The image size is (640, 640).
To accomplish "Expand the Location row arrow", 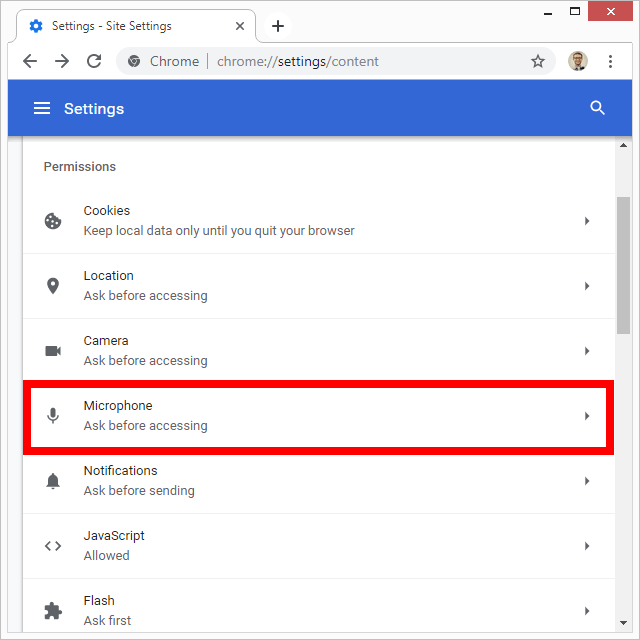I will [x=587, y=286].
